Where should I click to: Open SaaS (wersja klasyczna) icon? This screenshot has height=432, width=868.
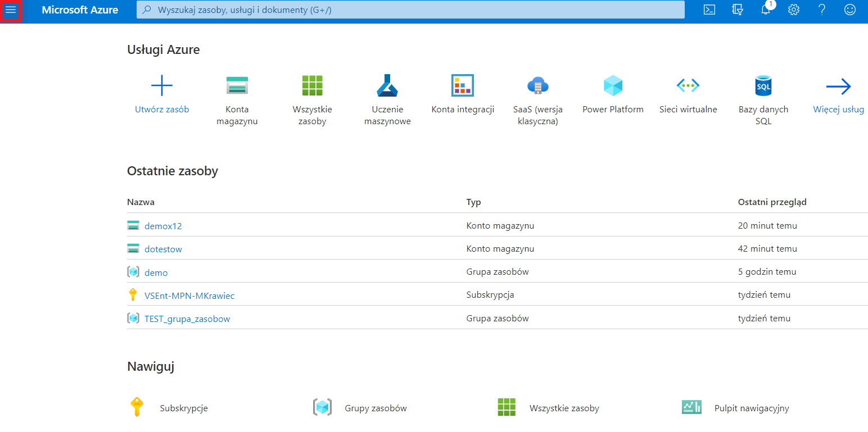tap(537, 85)
